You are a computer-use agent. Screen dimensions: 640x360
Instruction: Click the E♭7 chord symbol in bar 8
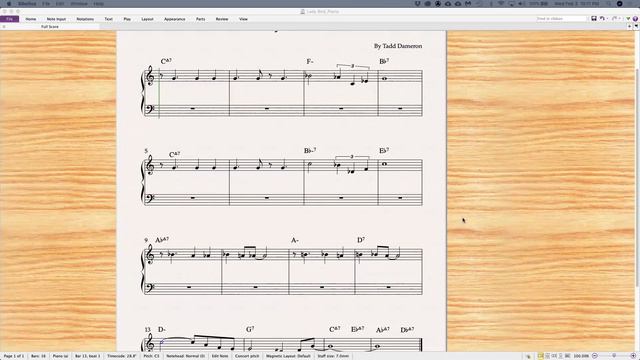pos(384,151)
